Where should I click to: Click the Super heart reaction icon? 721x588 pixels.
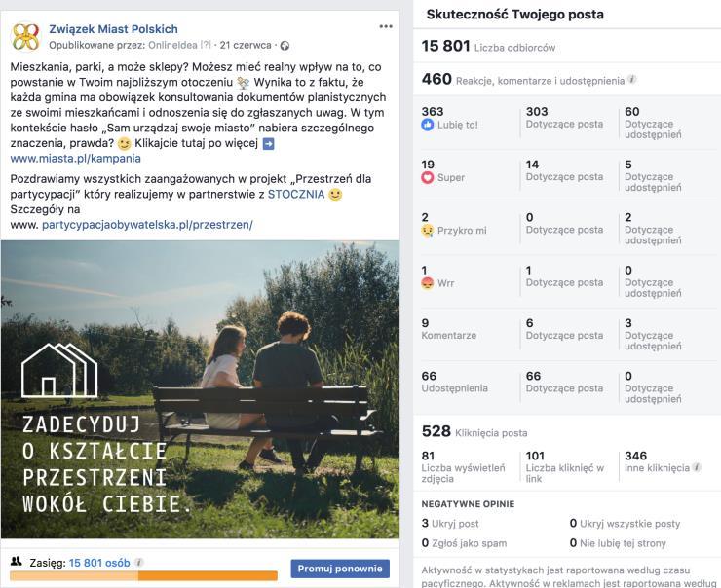click(427, 177)
